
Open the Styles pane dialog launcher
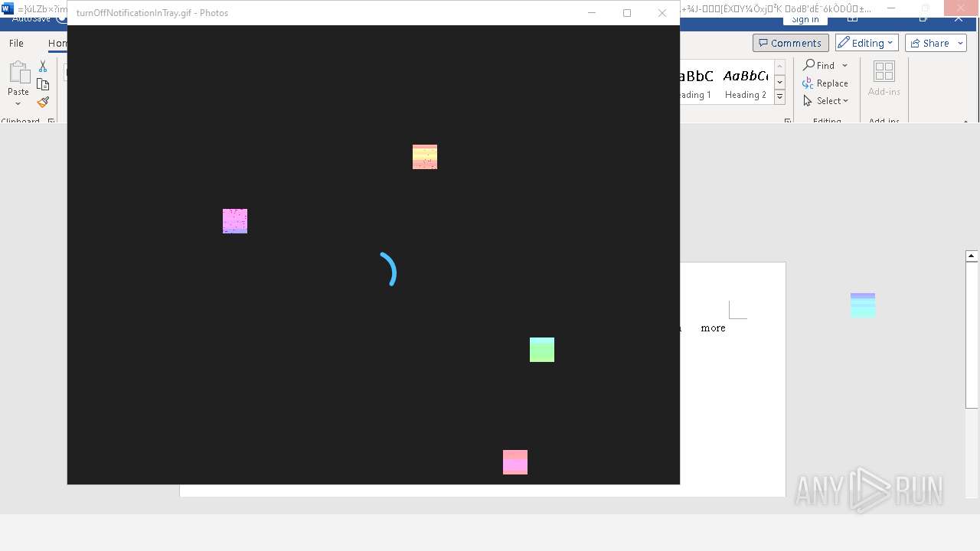point(788,121)
